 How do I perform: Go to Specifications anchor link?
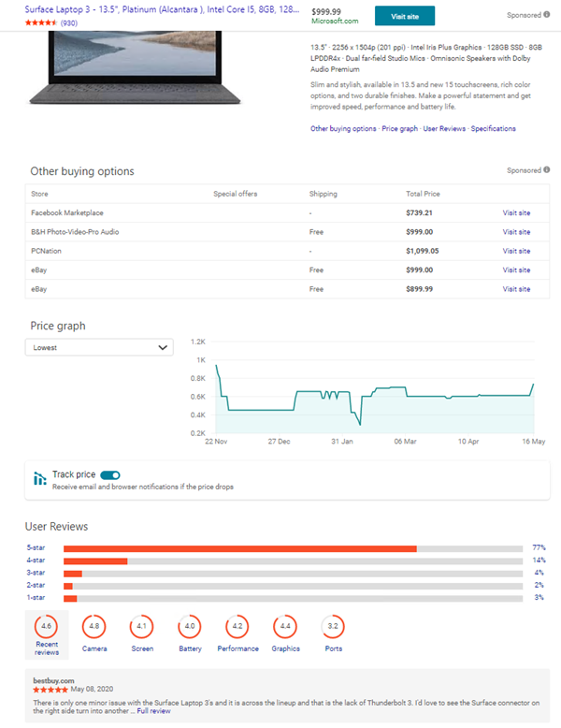point(493,129)
